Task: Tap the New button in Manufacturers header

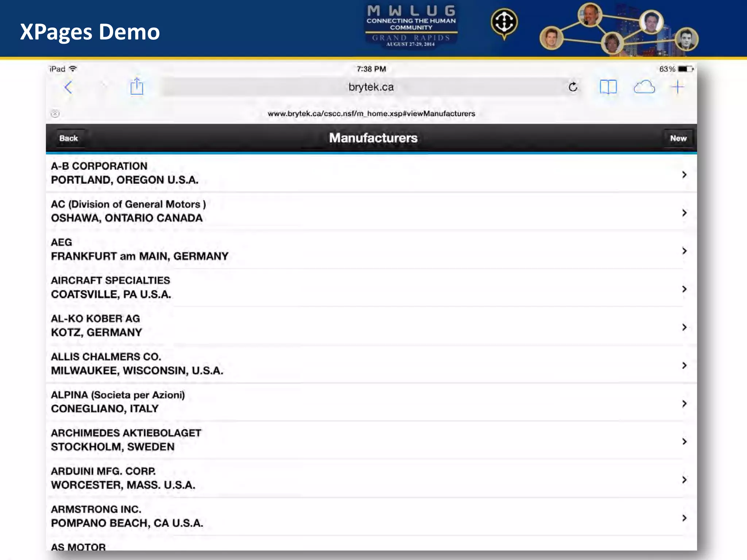Action: click(678, 138)
